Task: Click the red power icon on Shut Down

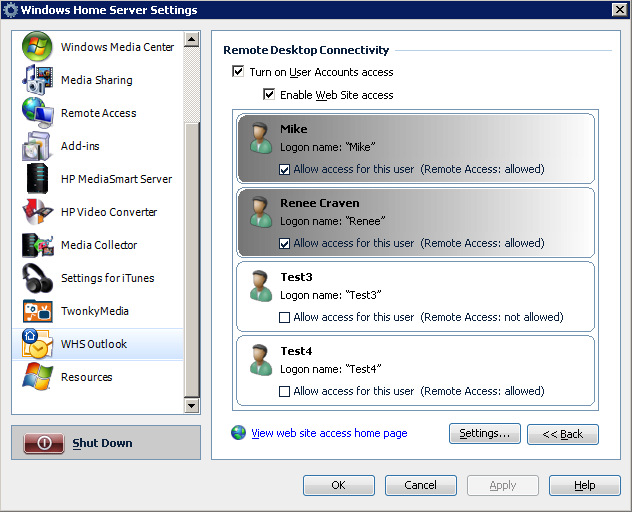Action: tap(44, 443)
